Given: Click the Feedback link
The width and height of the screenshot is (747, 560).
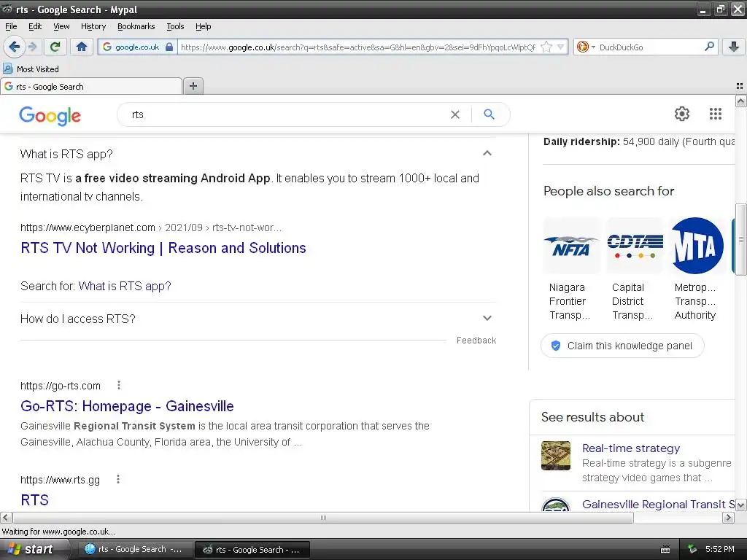Looking at the screenshot, I should pyautogui.click(x=476, y=341).
